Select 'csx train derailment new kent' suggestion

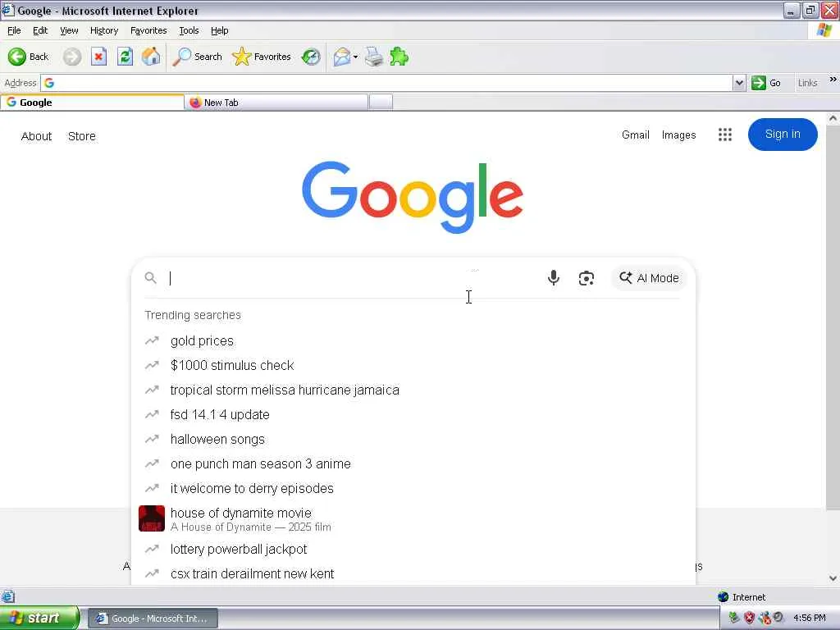point(413,573)
